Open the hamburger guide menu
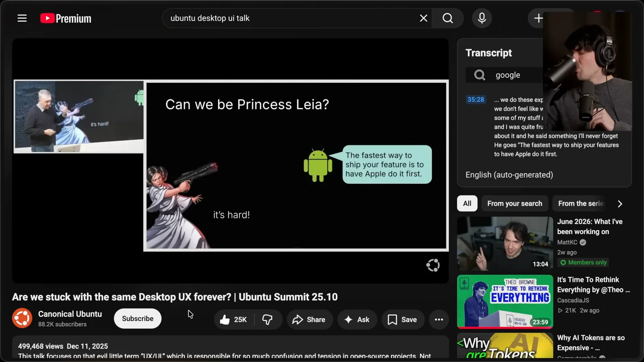 coord(22,18)
